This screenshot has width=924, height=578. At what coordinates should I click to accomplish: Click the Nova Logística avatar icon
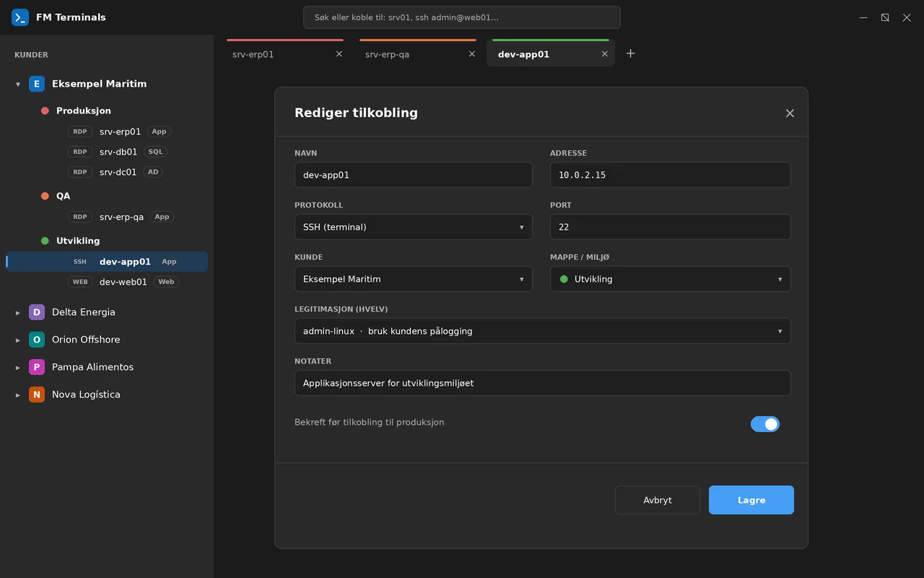37,394
